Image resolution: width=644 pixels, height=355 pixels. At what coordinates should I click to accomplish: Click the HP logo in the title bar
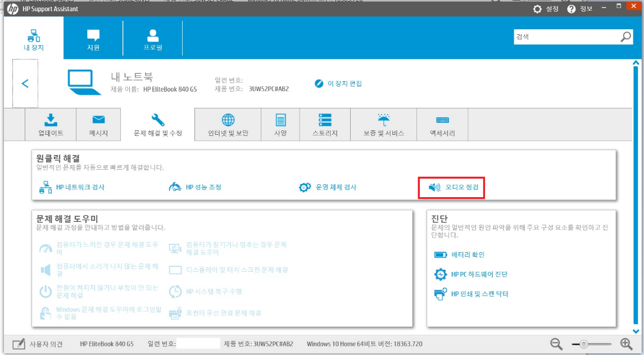pos(12,8)
